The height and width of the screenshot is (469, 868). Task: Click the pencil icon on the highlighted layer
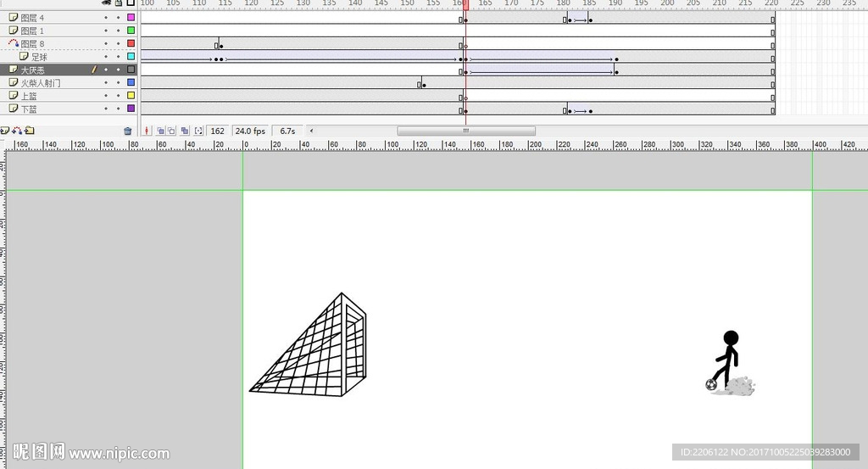pyautogui.click(x=94, y=70)
